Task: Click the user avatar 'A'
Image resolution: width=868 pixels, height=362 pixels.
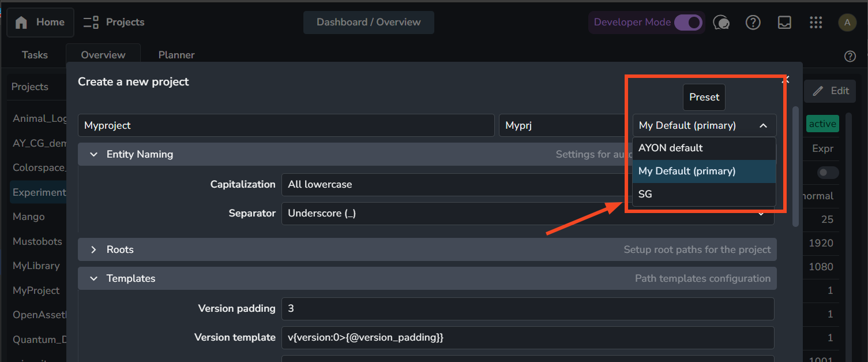Action: coord(847,23)
